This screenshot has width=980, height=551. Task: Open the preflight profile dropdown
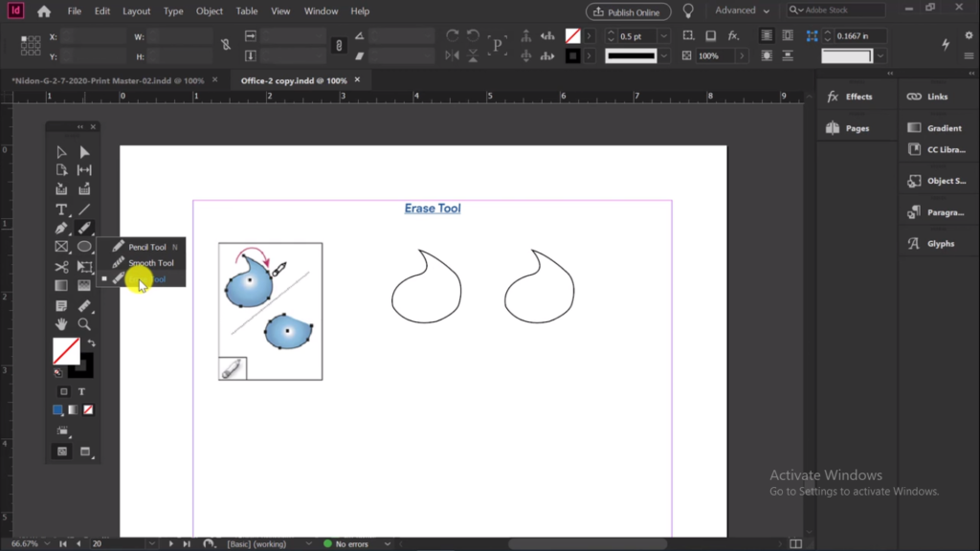pos(309,544)
